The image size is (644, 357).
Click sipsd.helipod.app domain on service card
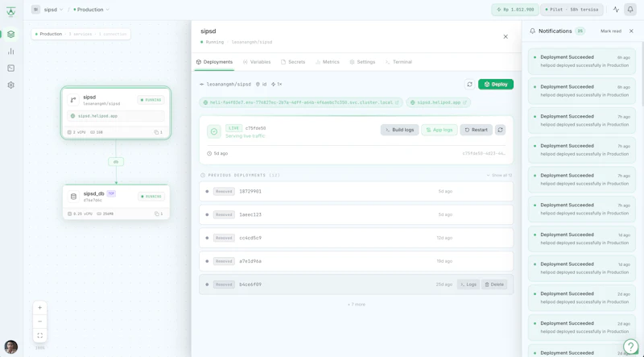(x=116, y=116)
